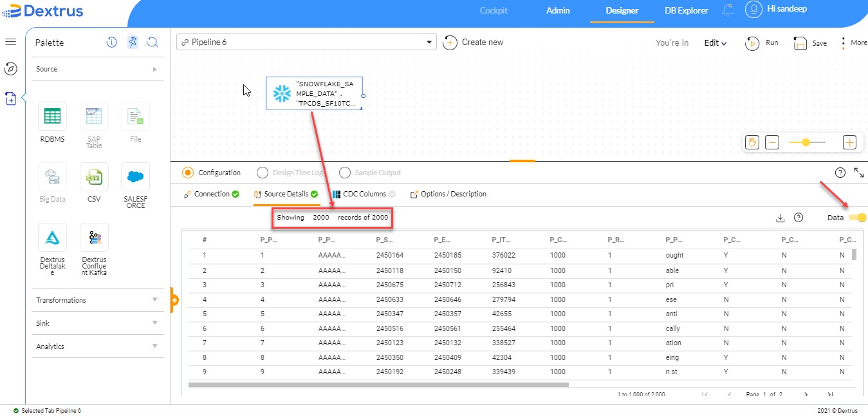Click the help icon next to download
Screen dimensions: 868x416
point(799,218)
